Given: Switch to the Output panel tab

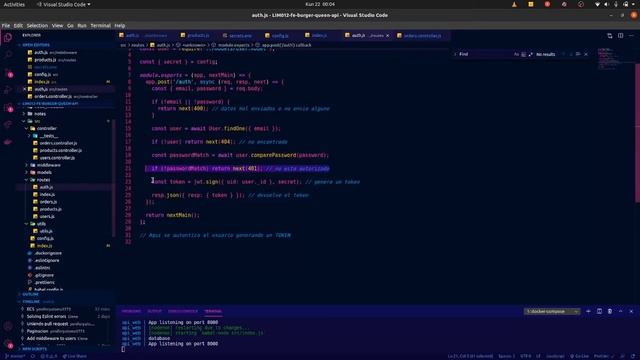Looking at the screenshot, I should click(154, 311).
